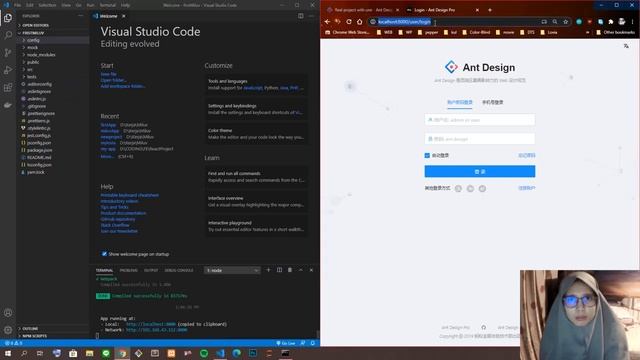Expand the Open Editors section
The height and width of the screenshot is (360, 640).
coord(35,25)
